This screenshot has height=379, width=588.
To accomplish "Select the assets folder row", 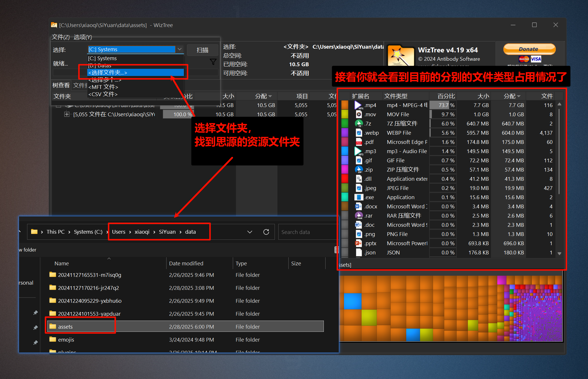I will click(x=65, y=327).
